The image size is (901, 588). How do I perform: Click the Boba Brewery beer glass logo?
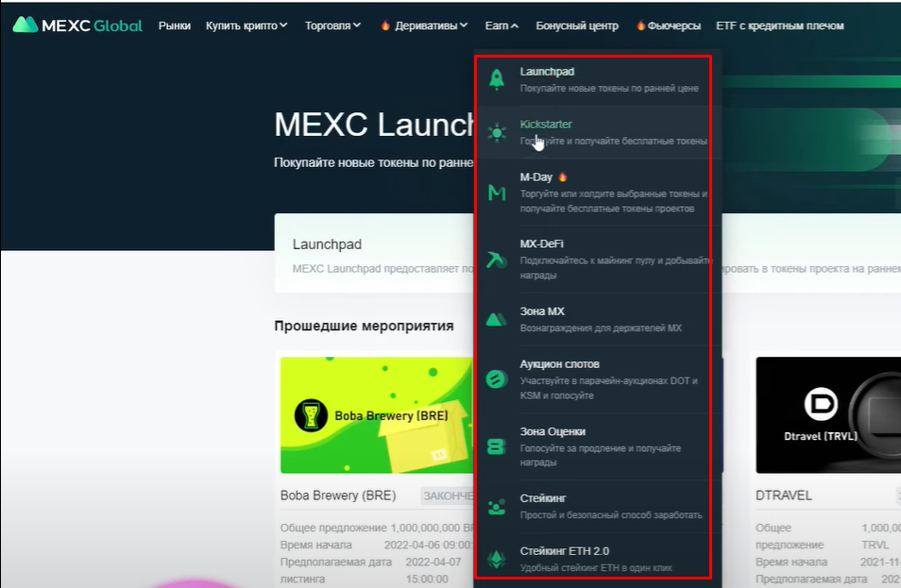click(x=311, y=415)
